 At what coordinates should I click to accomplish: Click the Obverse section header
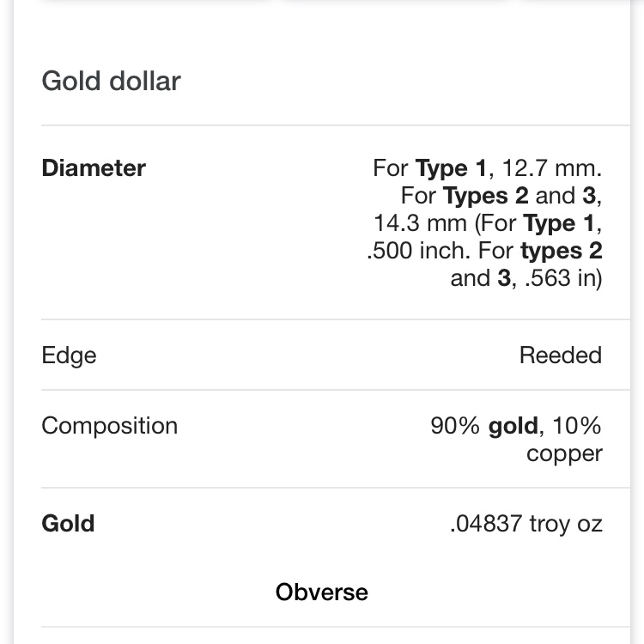tap(322, 592)
